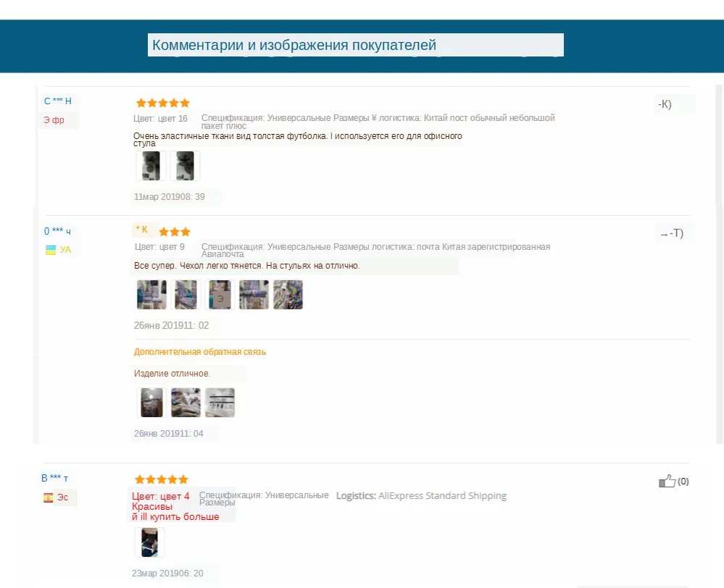Image resolution: width=724 pixels, height=588 pixels.
Task: Click the Ukraine flag icon
Action: pyautogui.click(x=50, y=250)
